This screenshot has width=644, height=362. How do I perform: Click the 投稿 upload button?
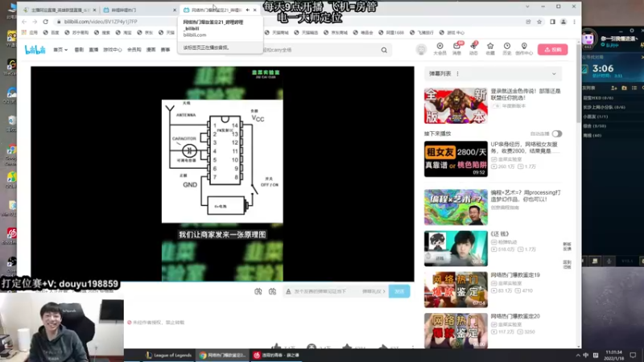(x=553, y=50)
